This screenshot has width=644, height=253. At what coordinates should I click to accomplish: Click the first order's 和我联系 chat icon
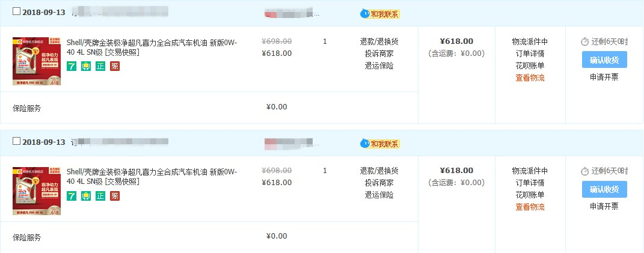point(380,14)
